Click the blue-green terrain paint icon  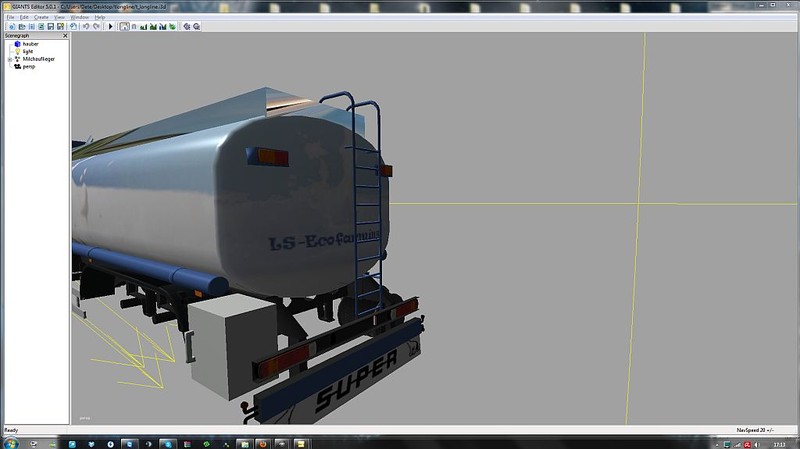[163, 27]
